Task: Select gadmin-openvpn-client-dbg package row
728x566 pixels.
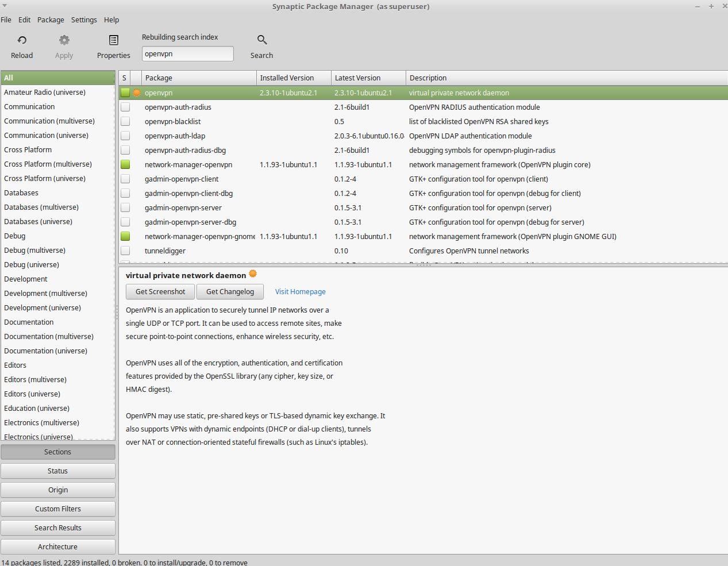Action: [x=423, y=193]
